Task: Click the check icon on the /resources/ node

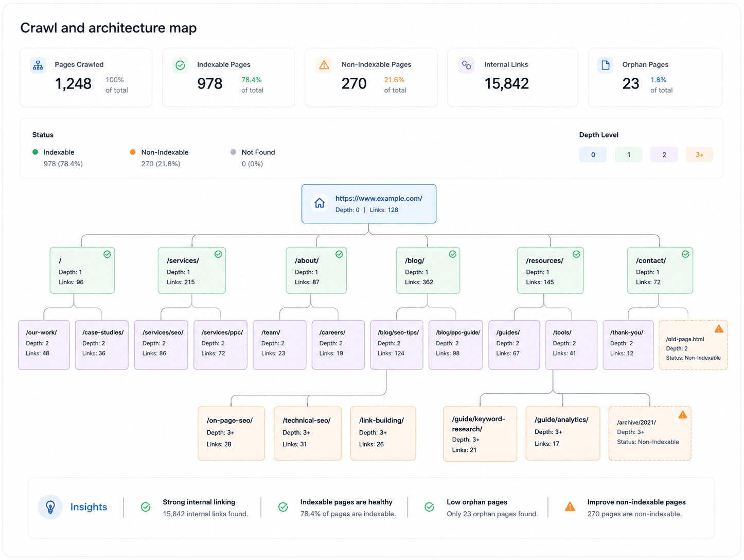Action: (x=576, y=254)
